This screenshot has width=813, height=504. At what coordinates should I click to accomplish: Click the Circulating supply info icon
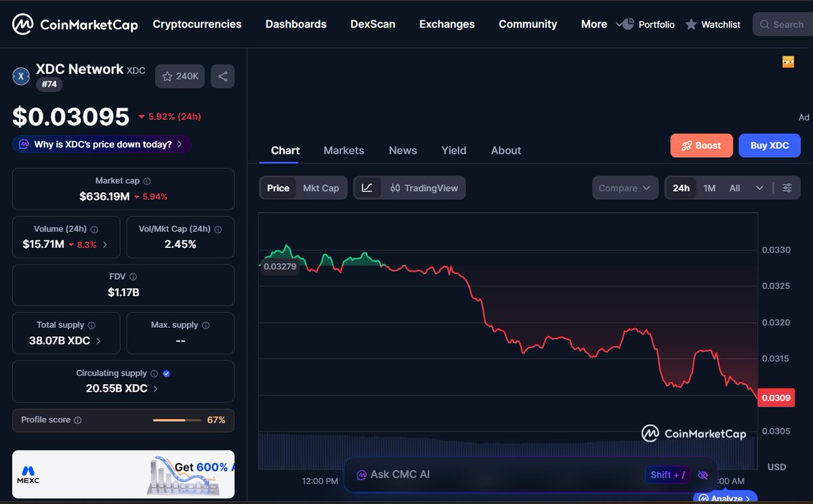click(x=154, y=373)
